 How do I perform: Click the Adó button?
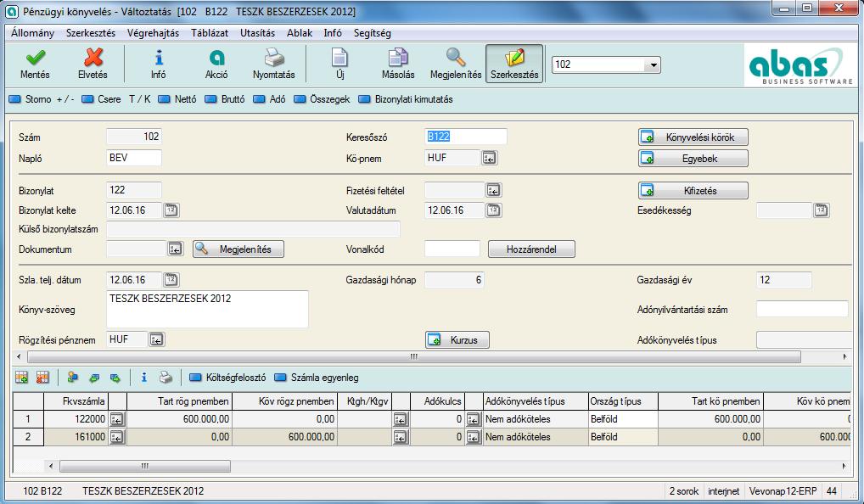pos(269,99)
